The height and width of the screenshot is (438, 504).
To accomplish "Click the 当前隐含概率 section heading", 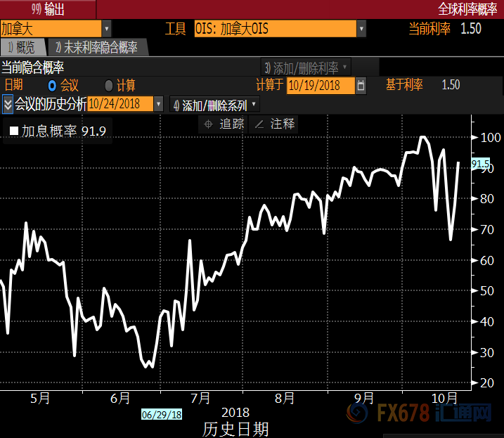I will [33, 67].
